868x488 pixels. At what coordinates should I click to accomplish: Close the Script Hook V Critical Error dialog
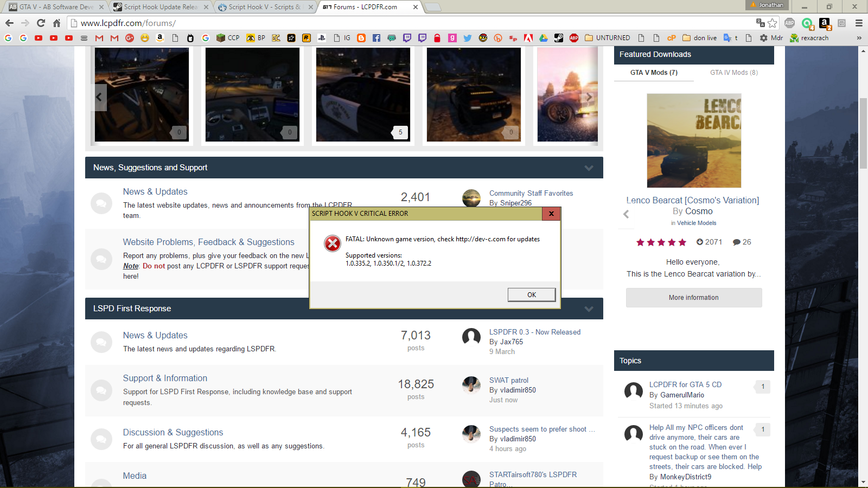pos(551,214)
